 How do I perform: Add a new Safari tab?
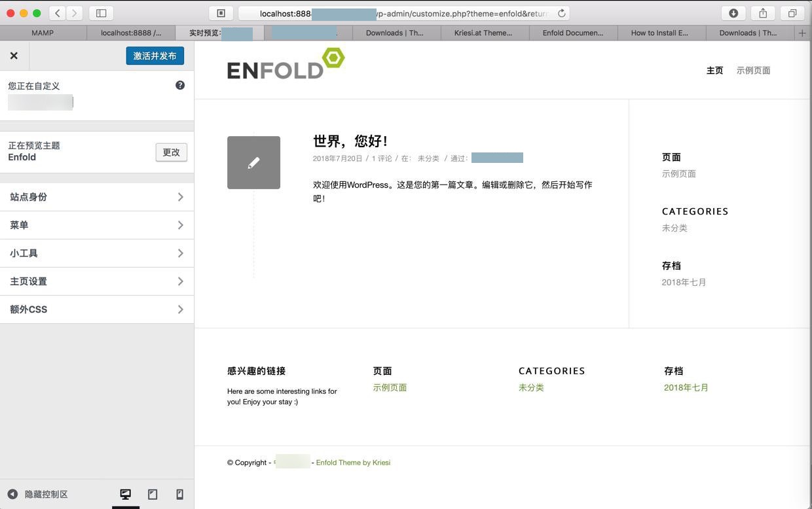pyautogui.click(x=802, y=33)
